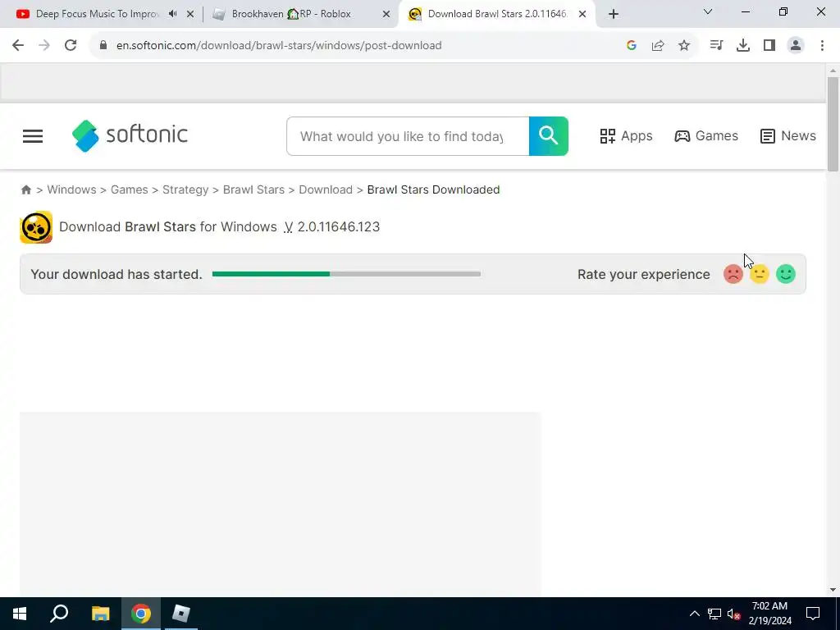Click the muted volume tray icon
This screenshot has width=840, height=630.
(733, 614)
